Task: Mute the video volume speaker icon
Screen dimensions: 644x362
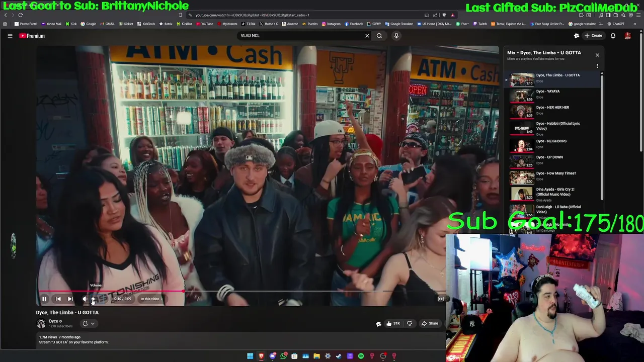Action: [85, 299]
